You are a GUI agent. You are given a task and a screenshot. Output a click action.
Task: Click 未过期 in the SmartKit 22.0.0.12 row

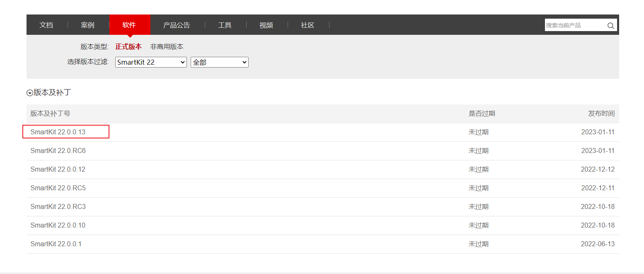tap(479, 170)
